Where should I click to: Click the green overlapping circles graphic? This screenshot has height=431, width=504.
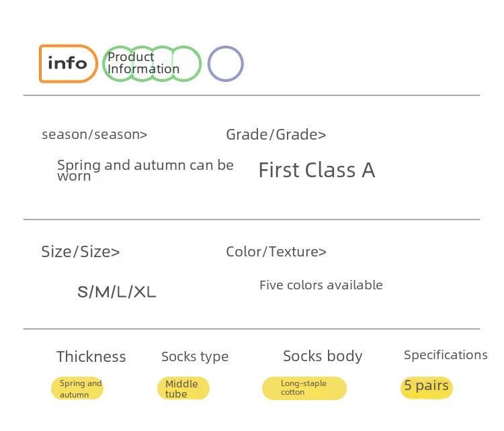click(152, 64)
